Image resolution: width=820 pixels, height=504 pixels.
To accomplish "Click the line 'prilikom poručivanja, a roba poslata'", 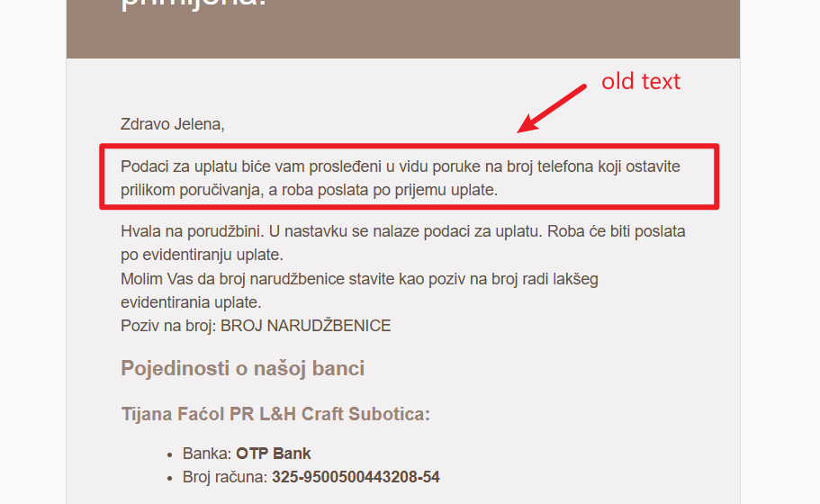I will 309,190.
